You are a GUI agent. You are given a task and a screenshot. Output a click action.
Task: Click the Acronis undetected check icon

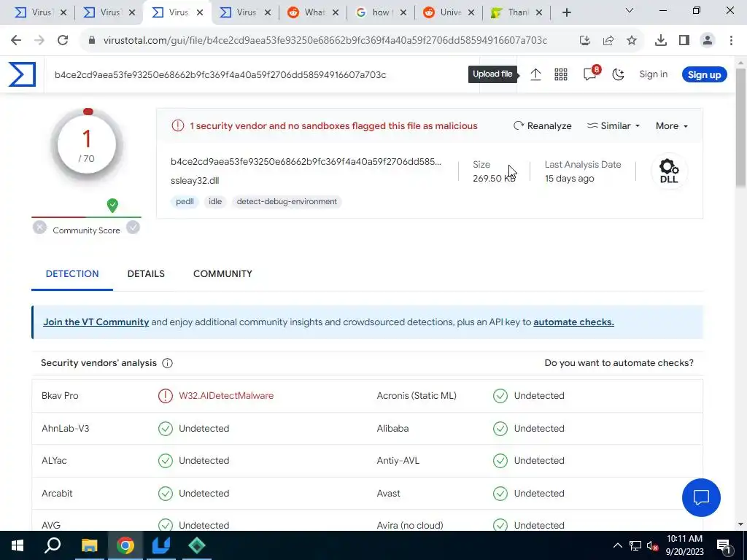(500, 396)
